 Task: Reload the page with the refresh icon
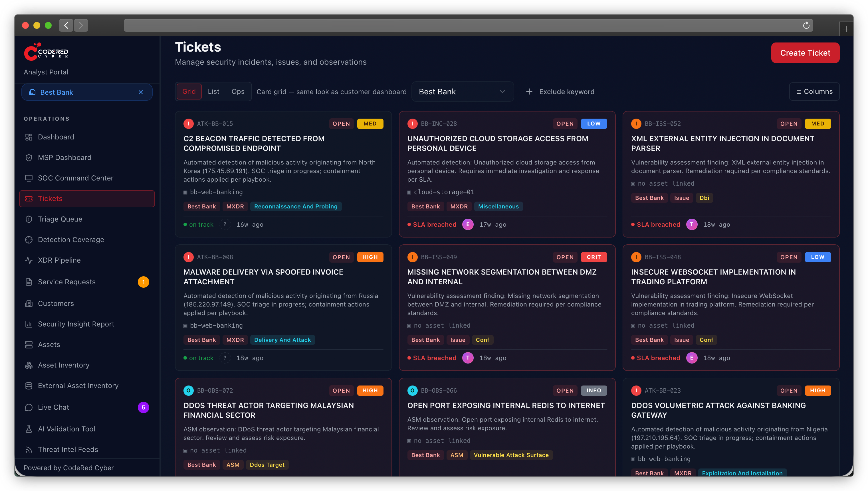tap(806, 25)
